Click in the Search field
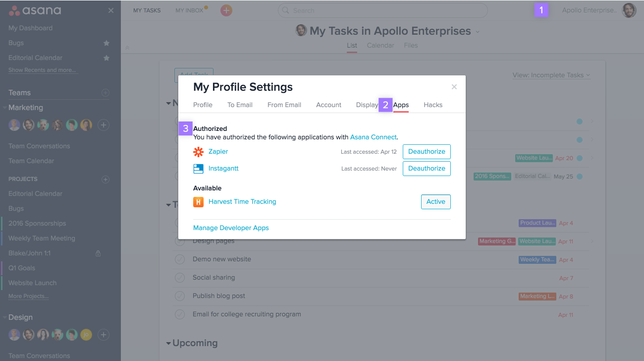The image size is (644, 361). click(x=383, y=10)
